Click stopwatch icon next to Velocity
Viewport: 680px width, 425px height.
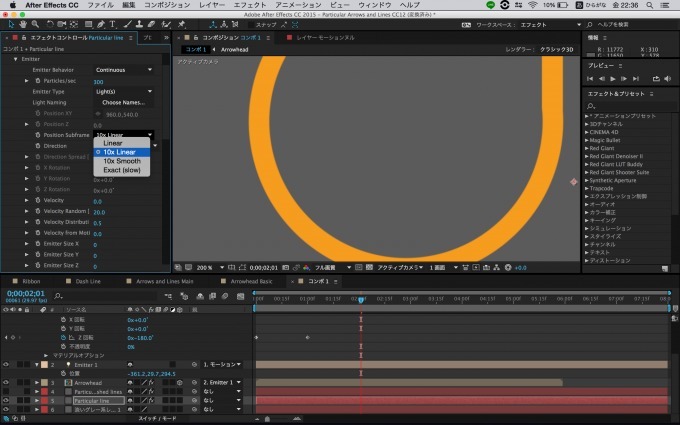pyautogui.click(x=37, y=200)
